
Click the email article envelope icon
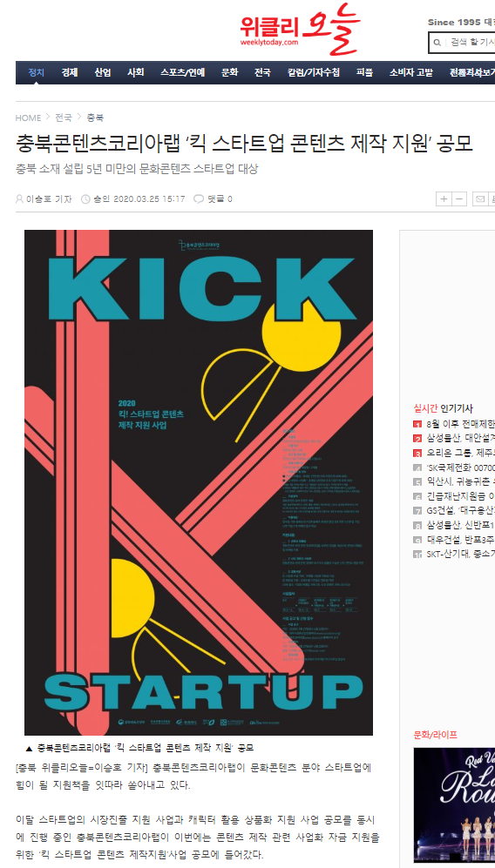pos(480,199)
